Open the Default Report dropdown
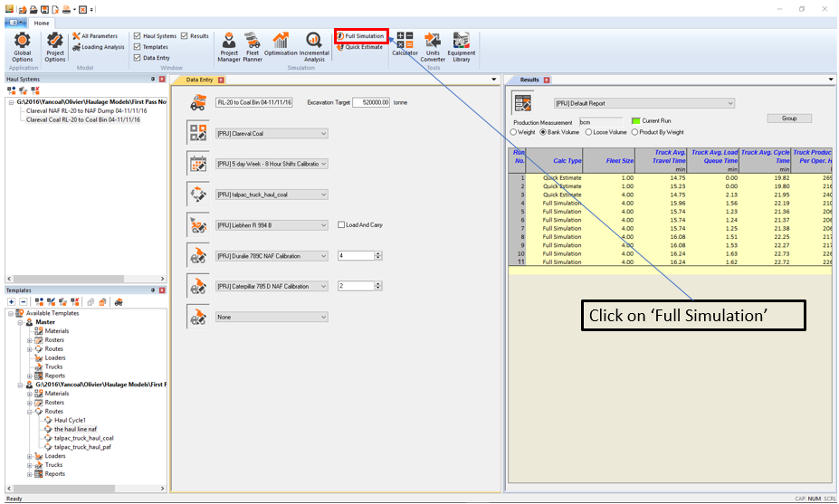The width and height of the screenshot is (839, 504). click(x=644, y=104)
